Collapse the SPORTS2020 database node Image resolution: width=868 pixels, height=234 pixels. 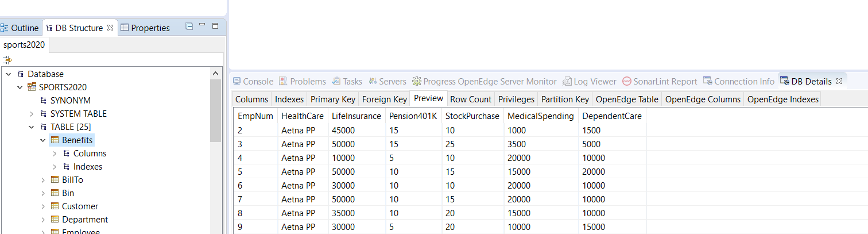[20, 87]
